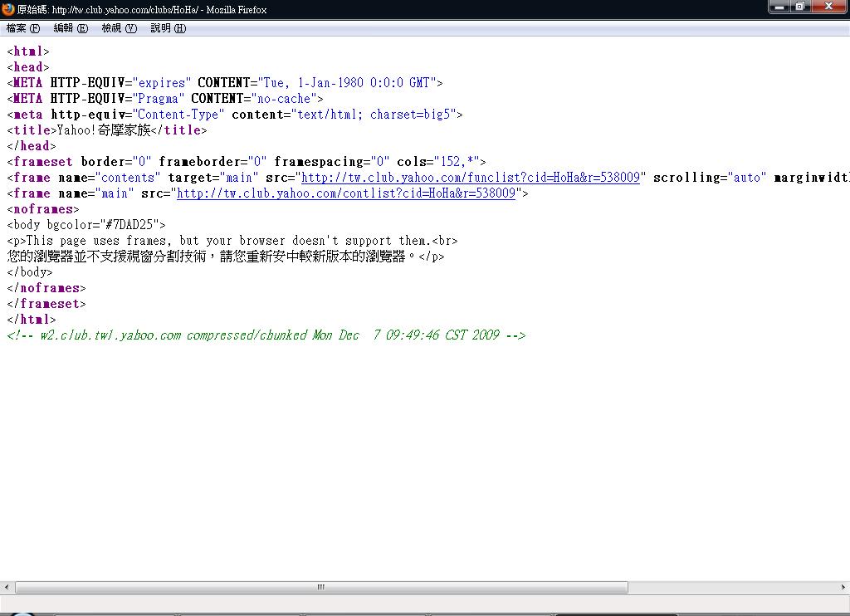The height and width of the screenshot is (616, 850).
Task: Open the 說明 (Help) menu
Action: 168,28
